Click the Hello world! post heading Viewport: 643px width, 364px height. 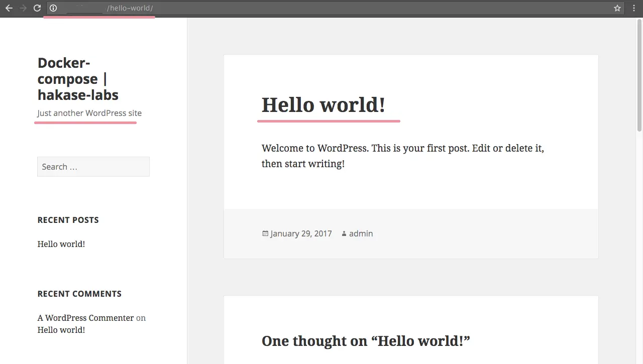pyautogui.click(x=324, y=104)
